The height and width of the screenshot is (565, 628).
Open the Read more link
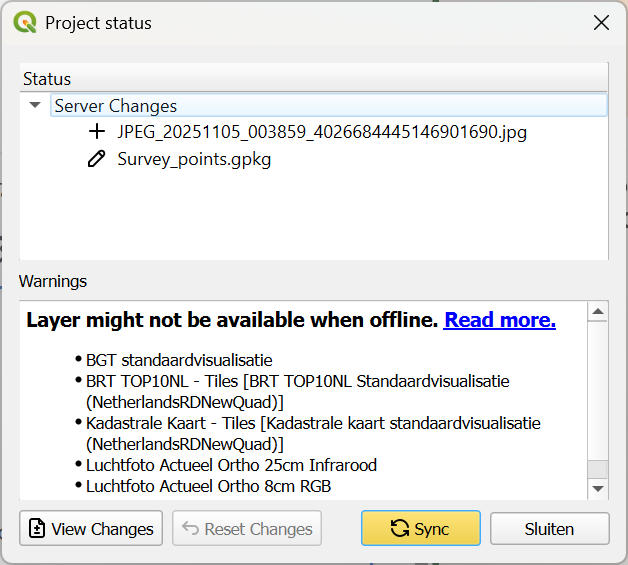tap(499, 320)
